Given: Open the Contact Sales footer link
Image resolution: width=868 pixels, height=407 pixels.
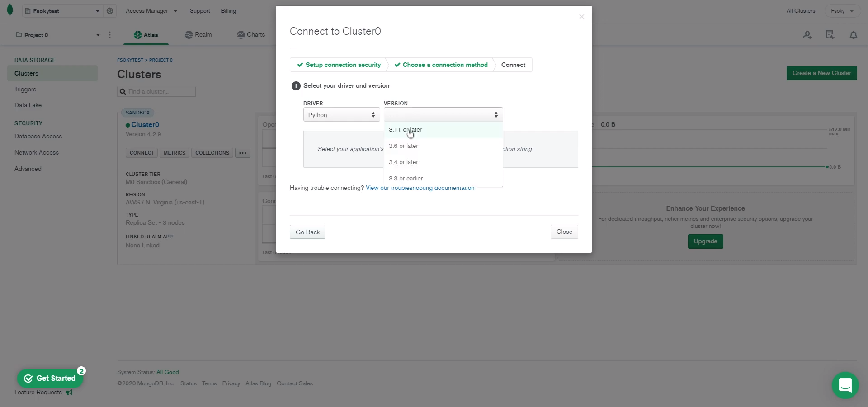Looking at the screenshot, I should click(x=295, y=383).
